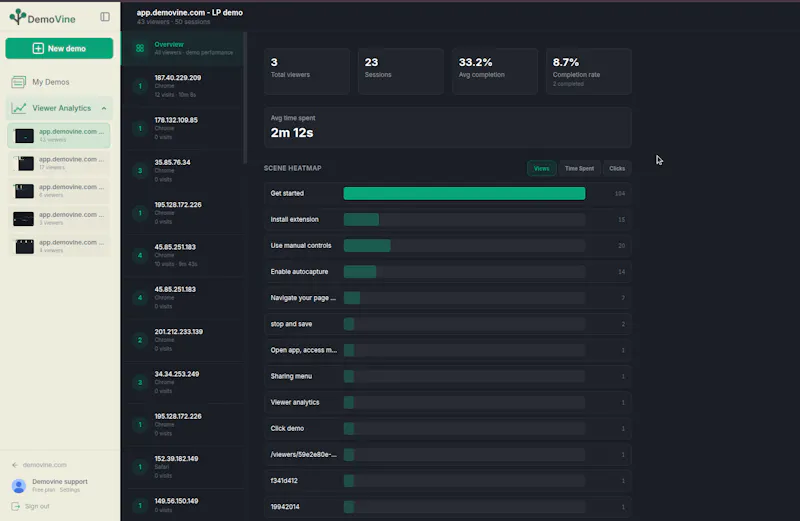The width and height of the screenshot is (800, 521).
Task: Open viewer 178.132.109.85
Action: 184,129
